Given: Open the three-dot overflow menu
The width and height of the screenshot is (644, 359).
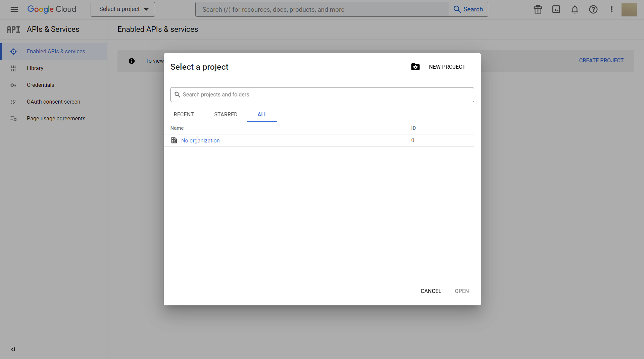Looking at the screenshot, I should coord(611,9).
